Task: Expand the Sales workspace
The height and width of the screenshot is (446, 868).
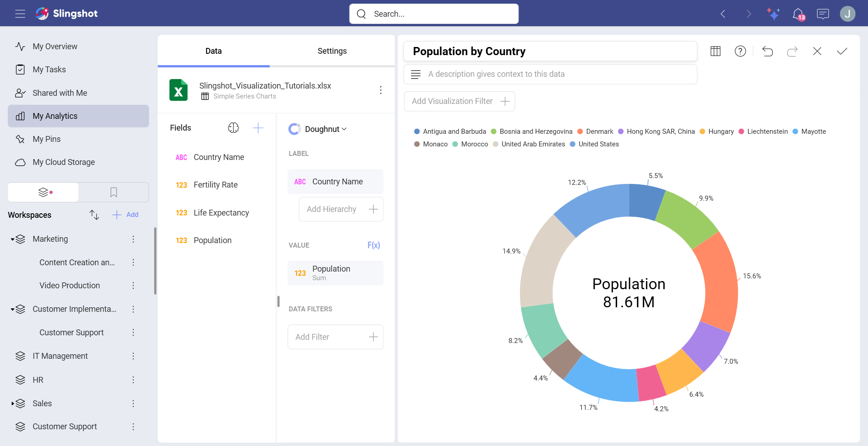Action: point(13,404)
